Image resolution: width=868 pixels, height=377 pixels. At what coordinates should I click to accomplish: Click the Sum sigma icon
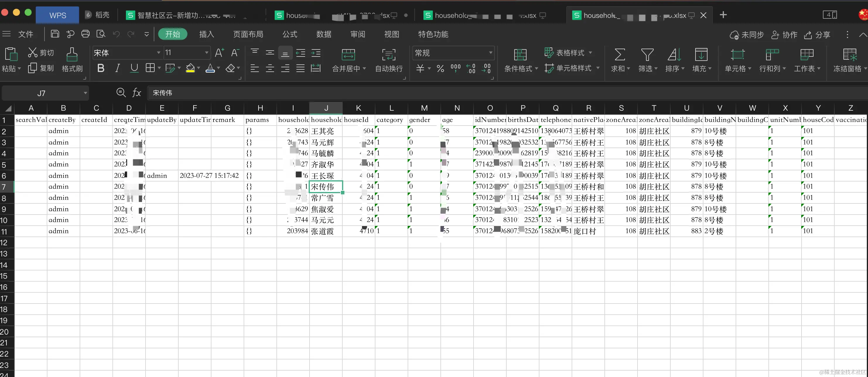point(619,54)
